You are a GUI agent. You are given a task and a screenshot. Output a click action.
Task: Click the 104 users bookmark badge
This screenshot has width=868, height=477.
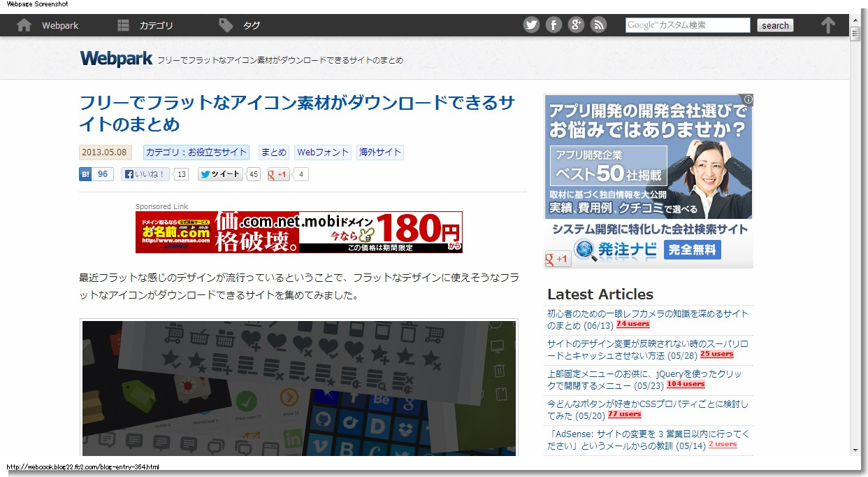(686, 385)
